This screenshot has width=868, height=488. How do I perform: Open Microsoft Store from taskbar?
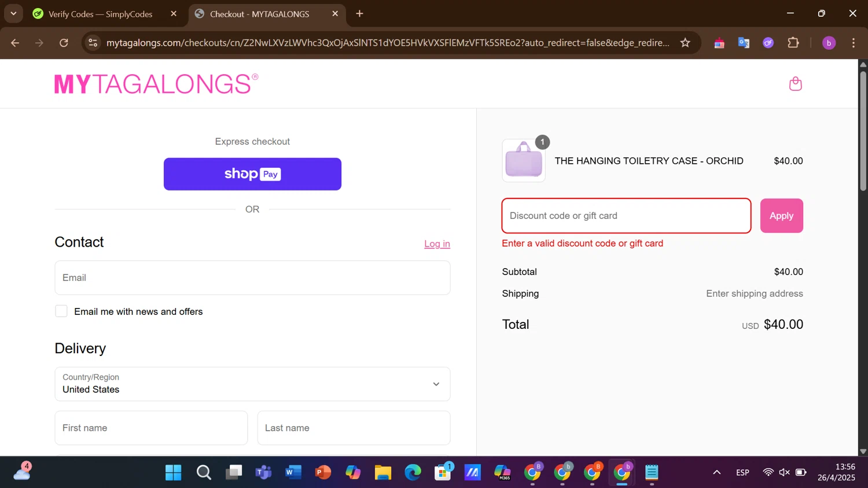443,473
